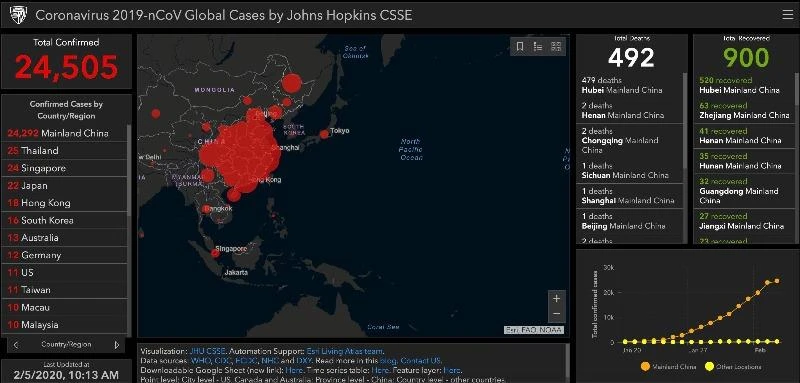
Task: Click the deaths list scrollbar
Action: tap(685, 121)
